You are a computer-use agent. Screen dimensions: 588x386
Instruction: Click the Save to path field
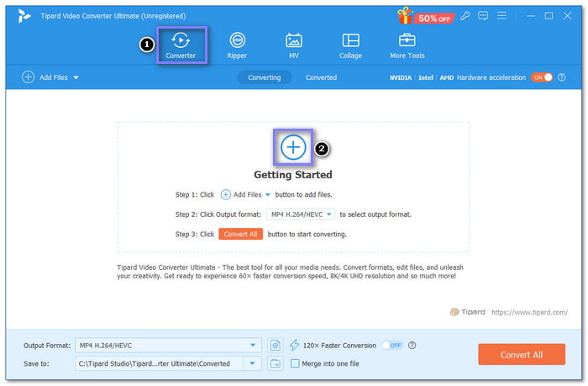coord(159,363)
